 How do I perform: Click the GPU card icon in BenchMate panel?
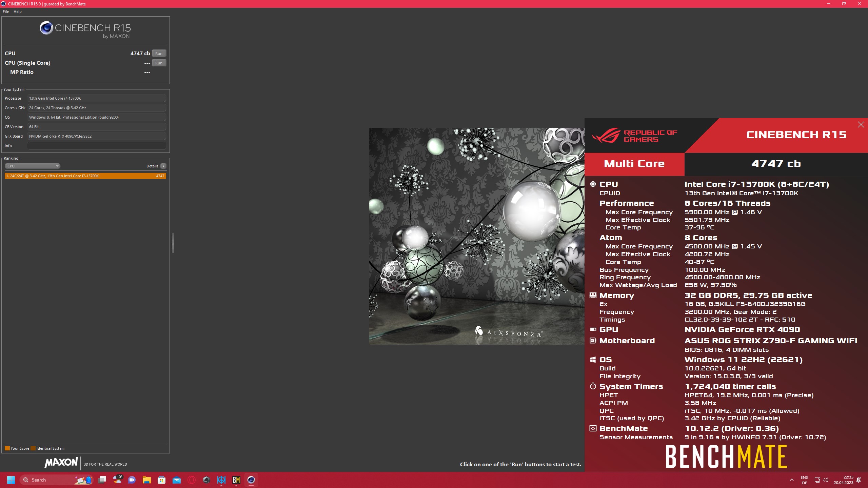593,329
